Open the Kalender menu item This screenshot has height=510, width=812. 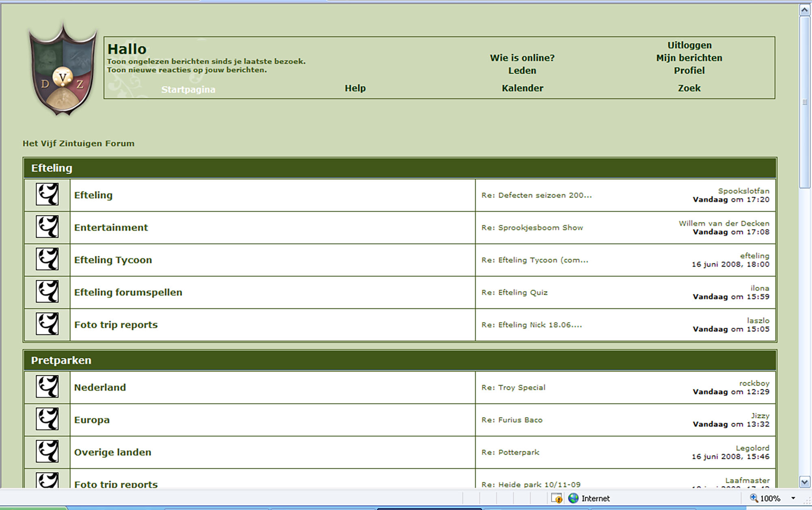click(523, 88)
